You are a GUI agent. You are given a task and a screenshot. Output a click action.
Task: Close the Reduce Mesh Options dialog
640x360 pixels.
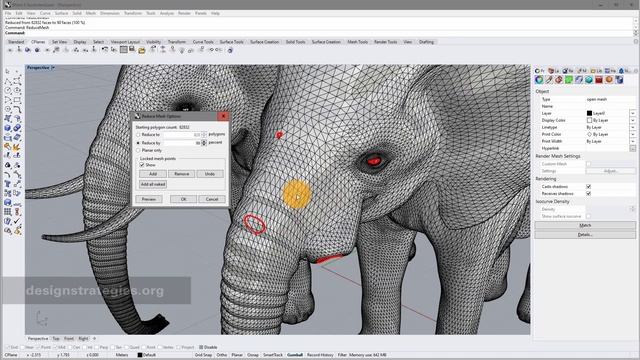[x=223, y=116]
